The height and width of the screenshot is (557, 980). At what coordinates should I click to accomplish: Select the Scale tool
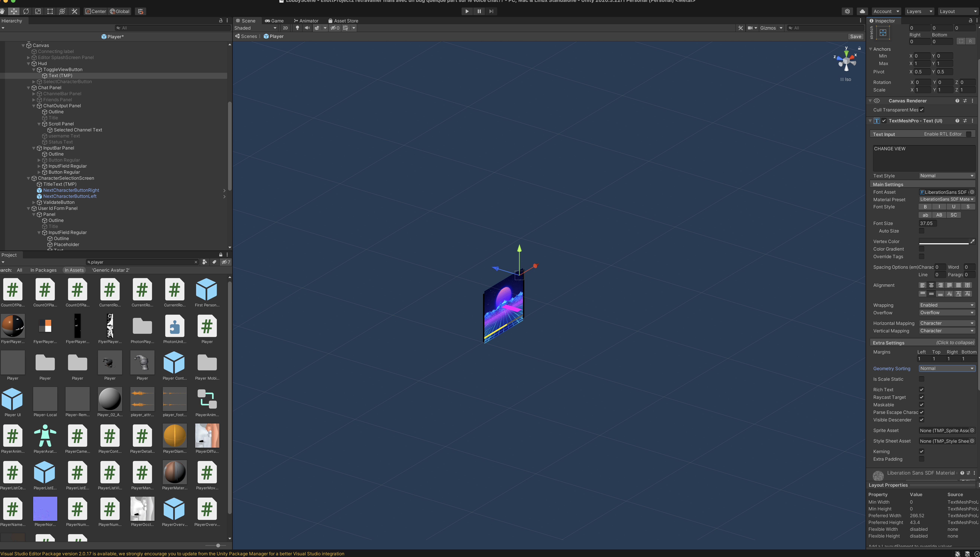[x=38, y=11]
